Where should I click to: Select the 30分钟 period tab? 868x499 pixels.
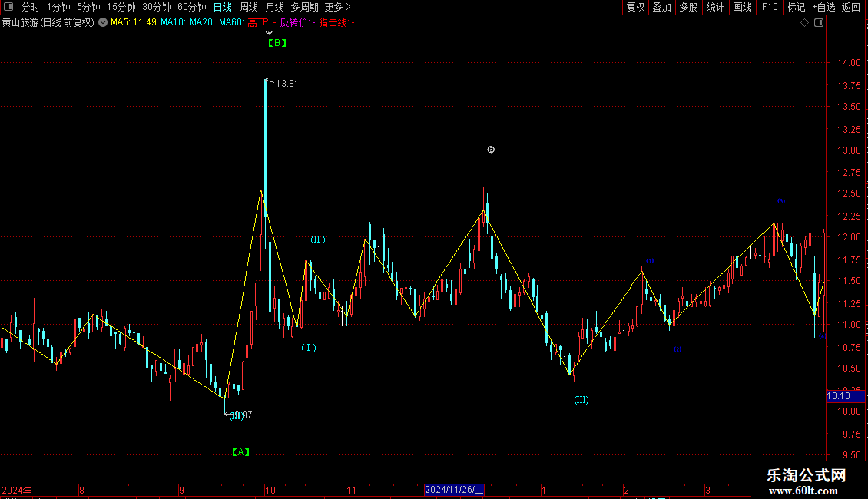[157, 7]
